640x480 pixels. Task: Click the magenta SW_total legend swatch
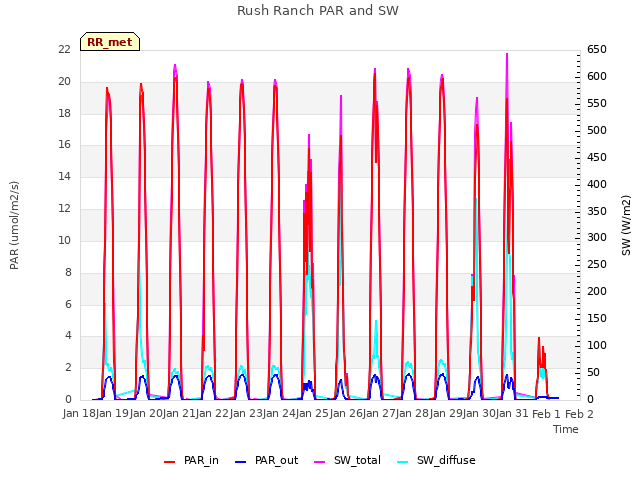[320, 462]
